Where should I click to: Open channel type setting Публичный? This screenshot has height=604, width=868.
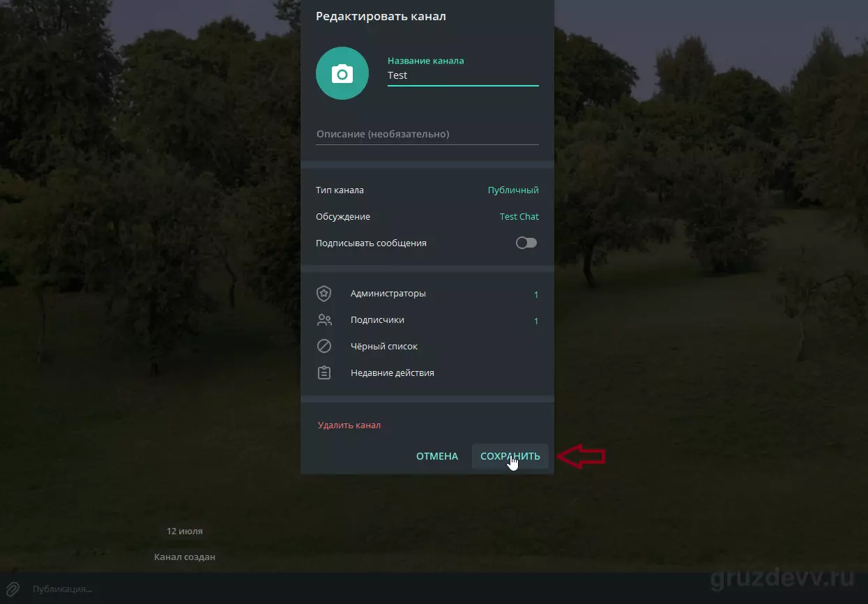click(513, 190)
